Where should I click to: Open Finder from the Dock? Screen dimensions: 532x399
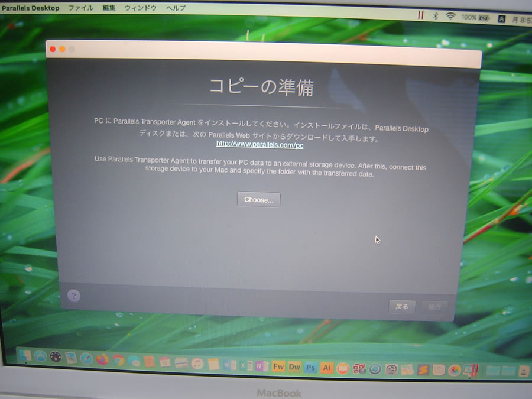pyautogui.click(x=25, y=356)
